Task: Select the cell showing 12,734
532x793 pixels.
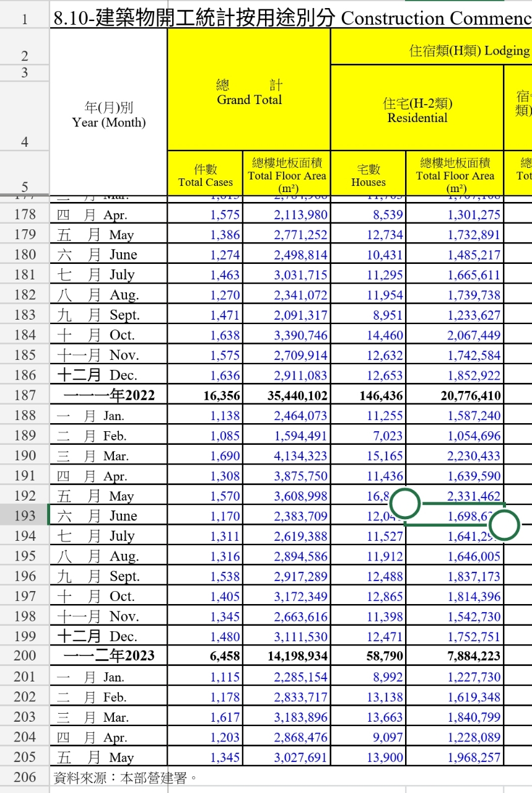Action: (368, 234)
